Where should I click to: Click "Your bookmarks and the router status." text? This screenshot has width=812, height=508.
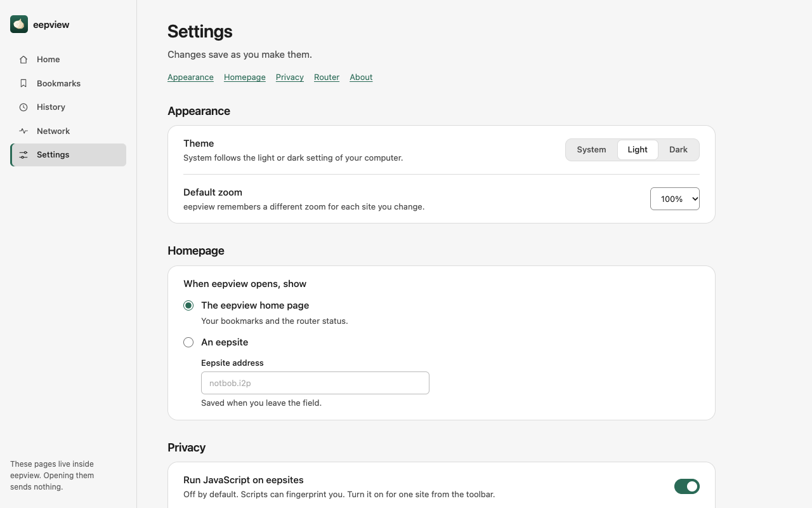[x=275, y=321]
